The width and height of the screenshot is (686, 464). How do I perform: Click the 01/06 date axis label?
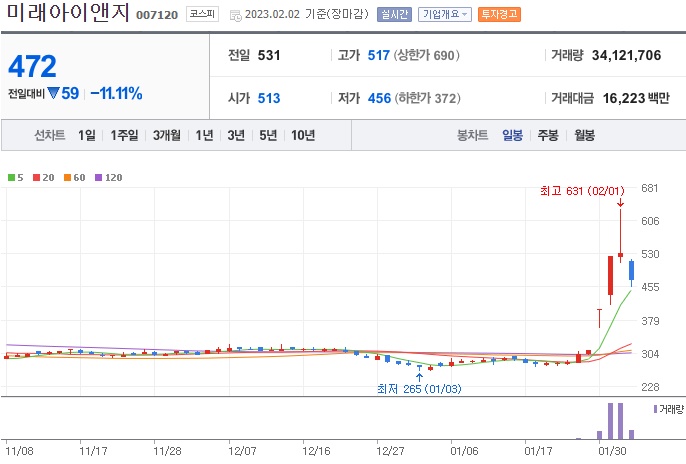tap(464, 451)
